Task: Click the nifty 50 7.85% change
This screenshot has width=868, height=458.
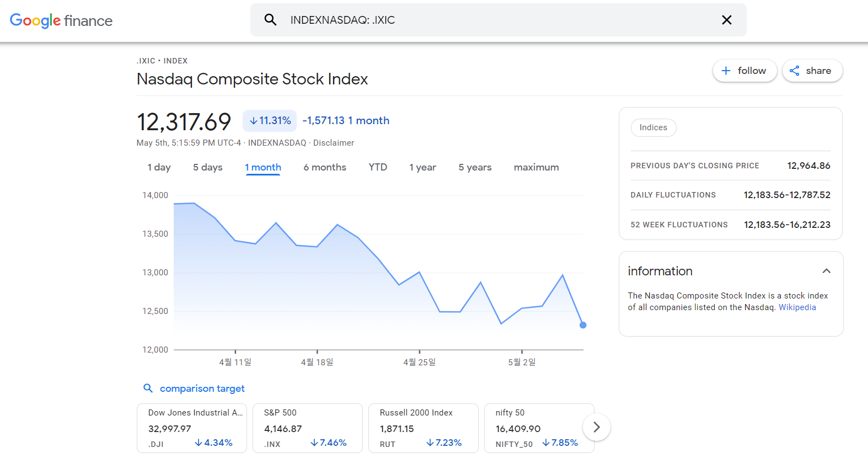Action: coord(560,443)
